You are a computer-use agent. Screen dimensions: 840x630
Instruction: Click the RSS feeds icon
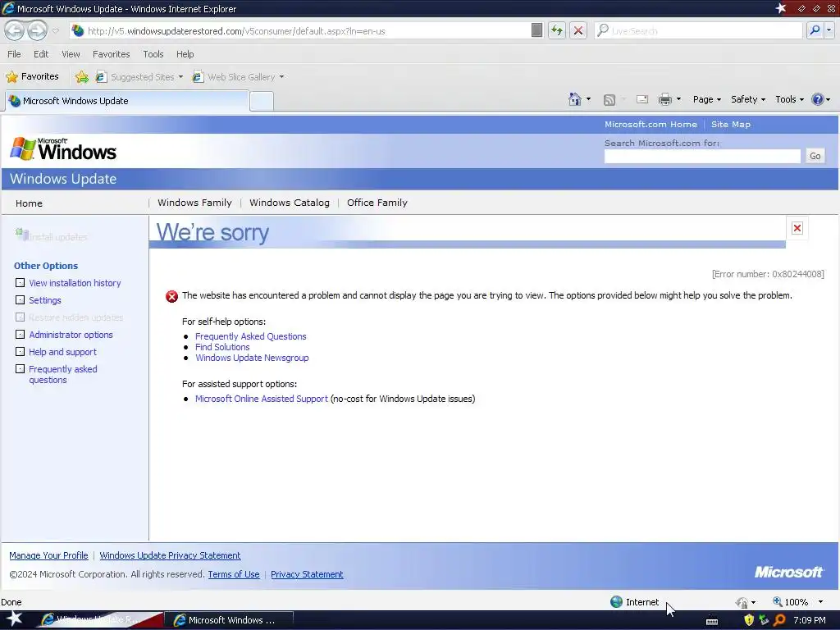pyautogui.click(x=609, y=99)
